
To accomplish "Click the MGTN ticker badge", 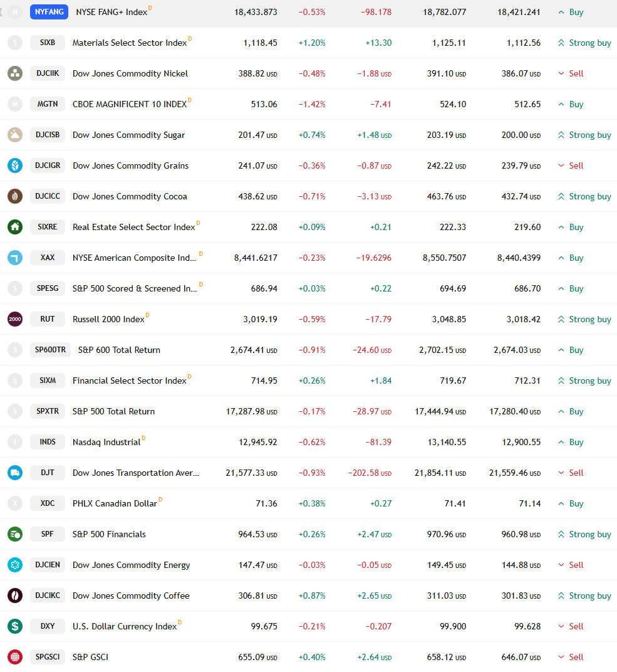I will click(x=48, y=104).
